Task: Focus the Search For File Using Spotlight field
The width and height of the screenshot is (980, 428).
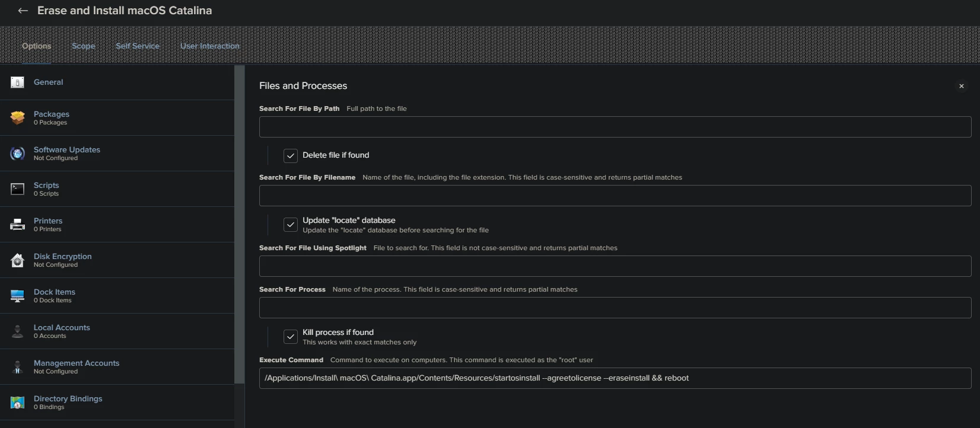Action: pos(615,266)
